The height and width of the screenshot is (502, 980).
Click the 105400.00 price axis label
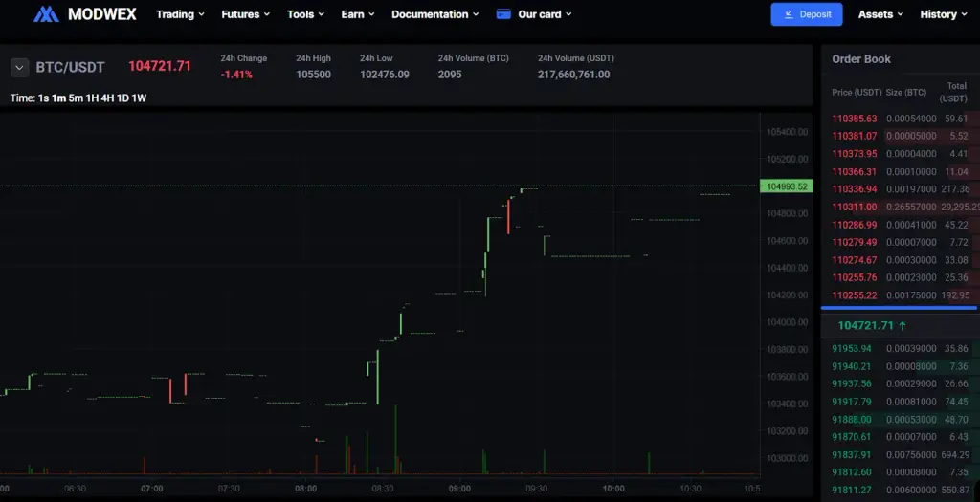pos(787,132)
